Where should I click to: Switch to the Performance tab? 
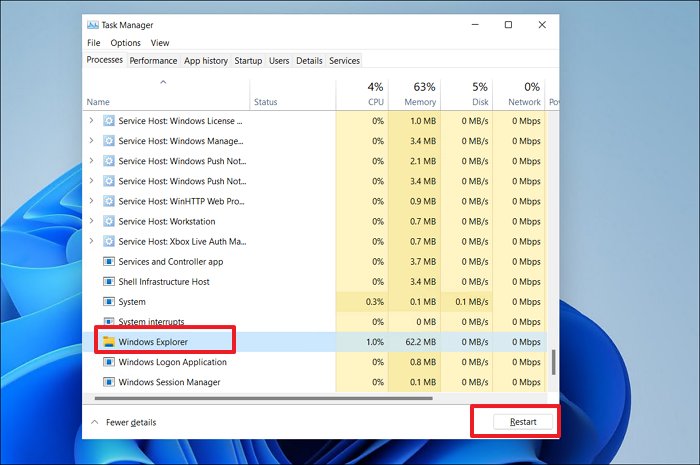tap(153, 61)
